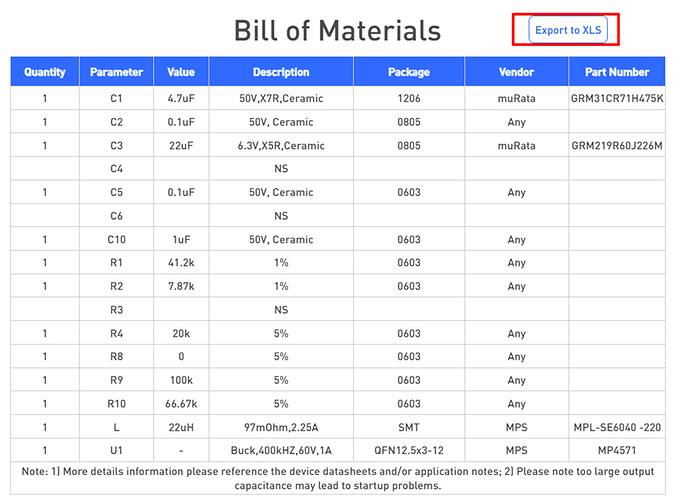Click the QFN12.5x3-12 package cell
Image resolution: width=682 pixels, height=500 pixels.
[x=408, y=450]
